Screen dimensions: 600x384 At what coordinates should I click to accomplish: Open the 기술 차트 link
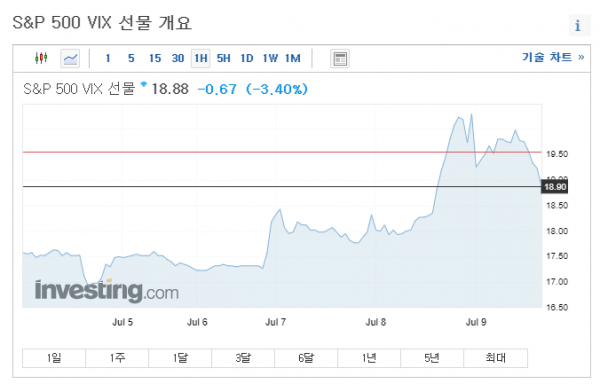[x=553, y=57]
